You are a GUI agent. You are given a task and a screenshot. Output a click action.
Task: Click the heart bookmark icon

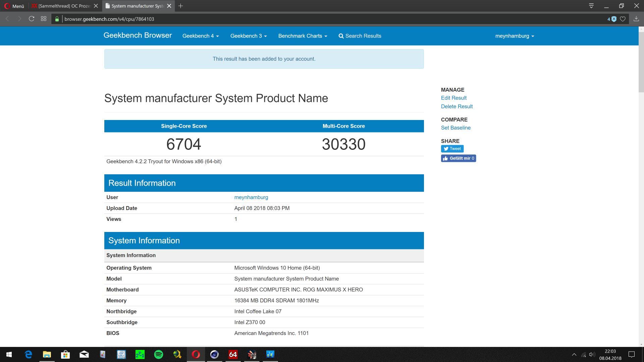click(x=623, y=19)
